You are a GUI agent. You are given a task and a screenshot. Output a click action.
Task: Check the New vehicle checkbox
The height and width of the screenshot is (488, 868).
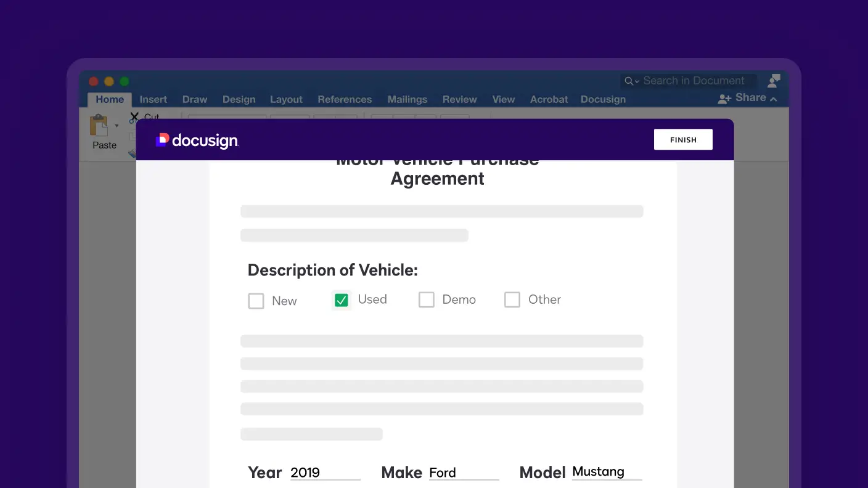[x=256, y=301]
